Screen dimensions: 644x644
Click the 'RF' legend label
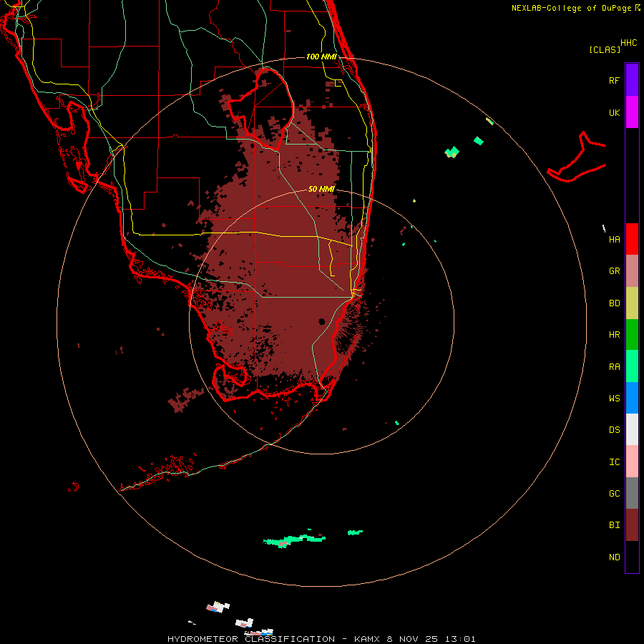pyautogui.click(x=614, y=81)
